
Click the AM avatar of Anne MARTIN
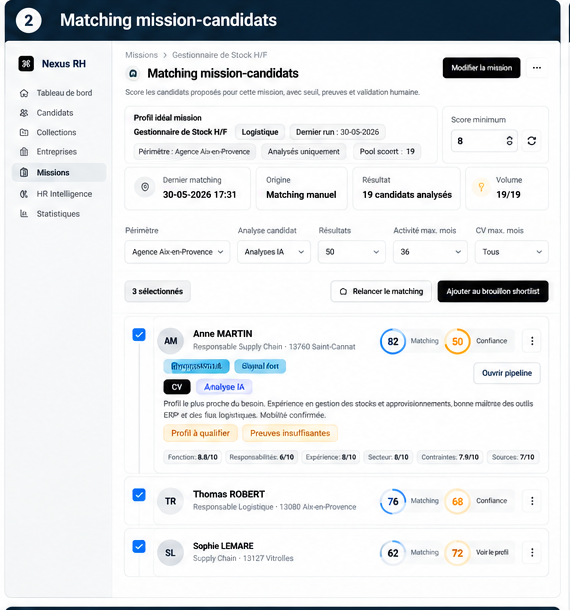click(x=170, y=341)
